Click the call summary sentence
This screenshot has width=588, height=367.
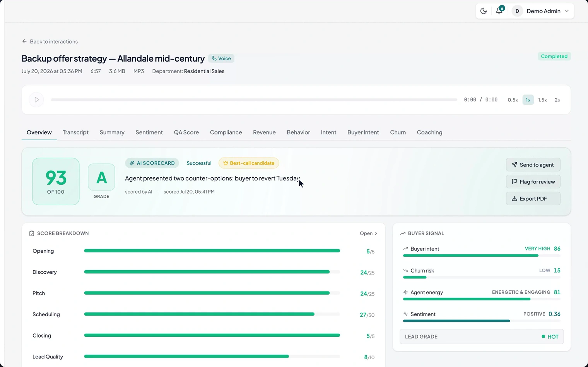[x=212, y=178]
